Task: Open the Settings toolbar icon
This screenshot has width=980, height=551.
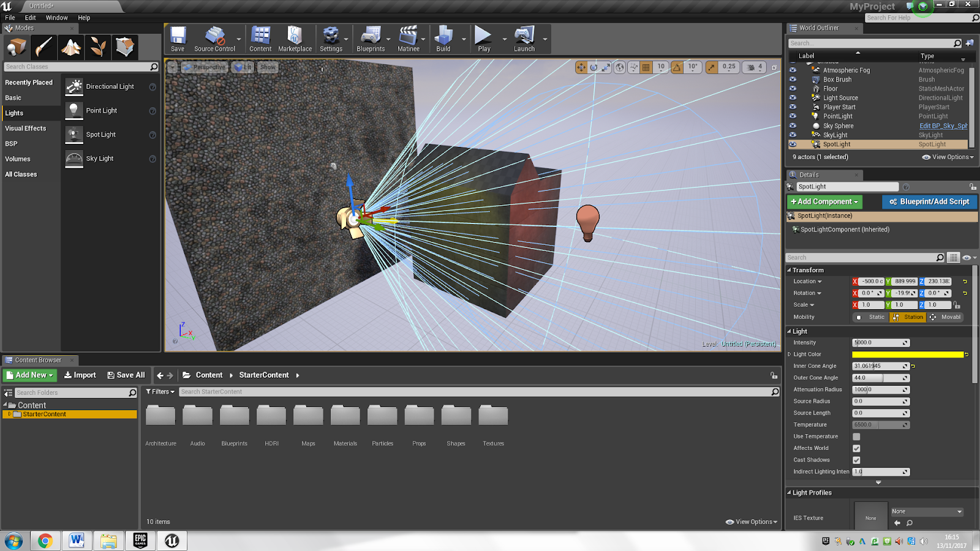Action: (x=331, y=39)
